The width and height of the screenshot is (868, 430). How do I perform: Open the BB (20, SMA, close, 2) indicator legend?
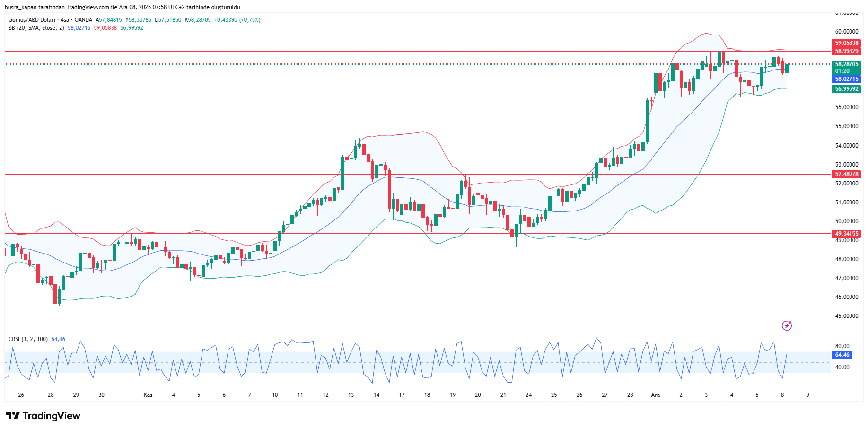coord(36,28)
